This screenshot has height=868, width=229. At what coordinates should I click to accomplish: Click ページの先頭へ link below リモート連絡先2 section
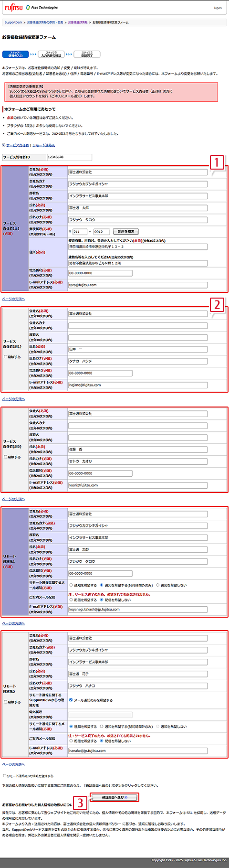[x=13, y=765]
